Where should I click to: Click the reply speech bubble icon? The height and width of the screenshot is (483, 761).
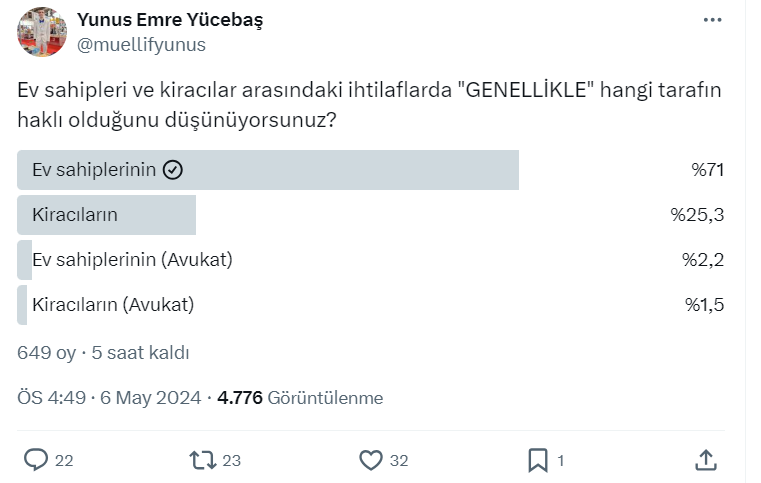coord(36,460)
